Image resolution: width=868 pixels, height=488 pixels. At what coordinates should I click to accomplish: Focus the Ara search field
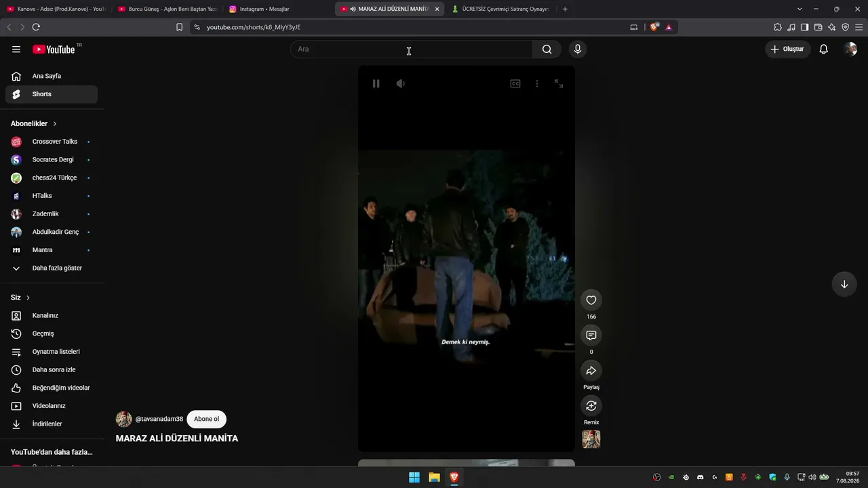click(412, 49)
